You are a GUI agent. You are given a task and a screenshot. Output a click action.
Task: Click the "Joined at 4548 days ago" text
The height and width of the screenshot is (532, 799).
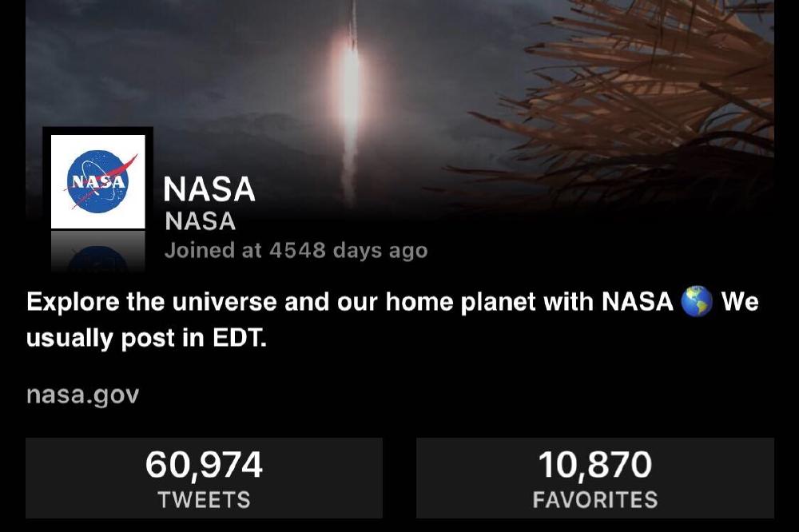coord(296,250)
